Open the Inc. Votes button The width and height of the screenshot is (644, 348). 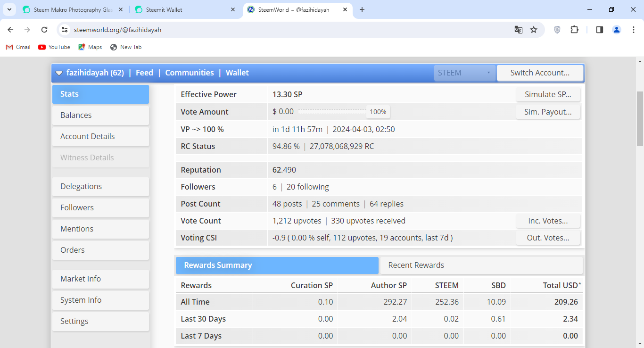pos(548,221)
